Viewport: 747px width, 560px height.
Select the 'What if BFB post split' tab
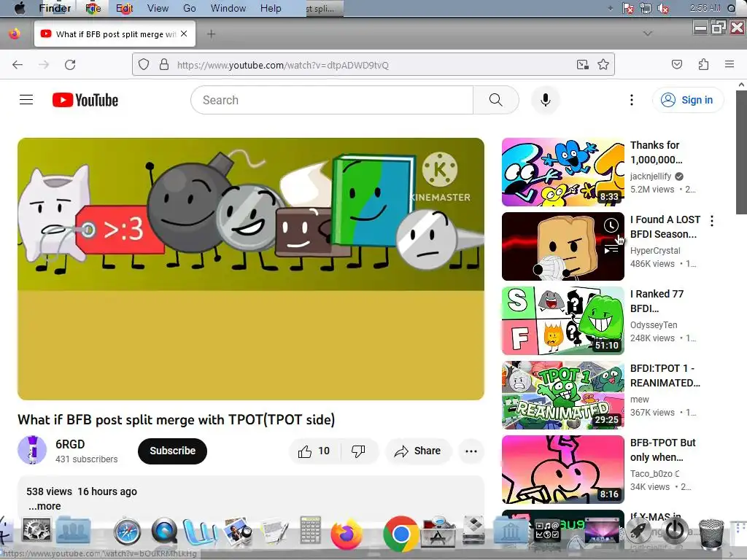click(115, 34)
